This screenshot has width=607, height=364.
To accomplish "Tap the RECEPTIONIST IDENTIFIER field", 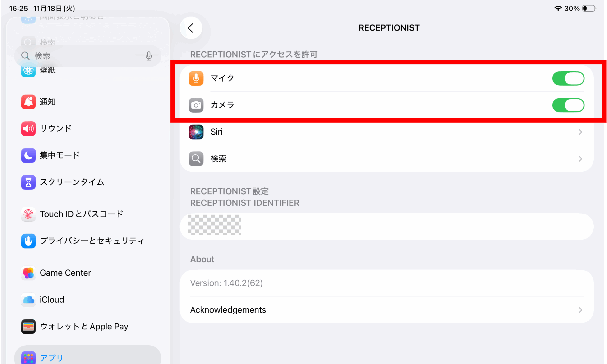I will tap(386, 227).
